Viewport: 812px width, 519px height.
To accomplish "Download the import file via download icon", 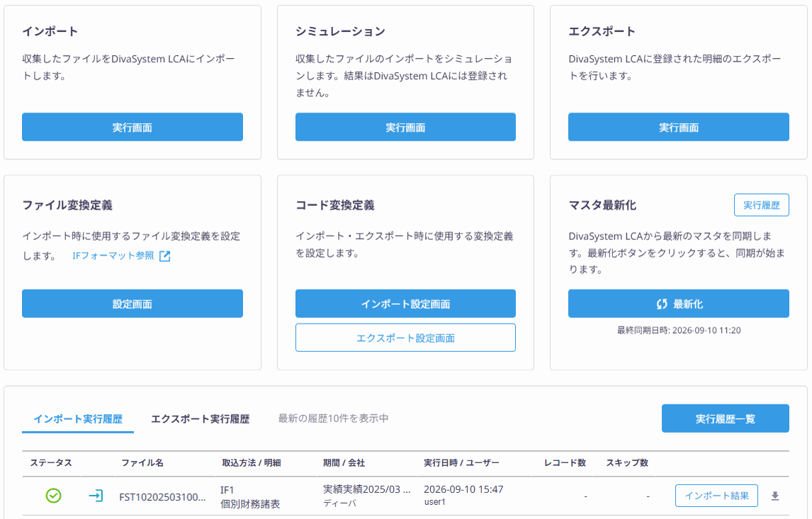I will coord(774,496).
